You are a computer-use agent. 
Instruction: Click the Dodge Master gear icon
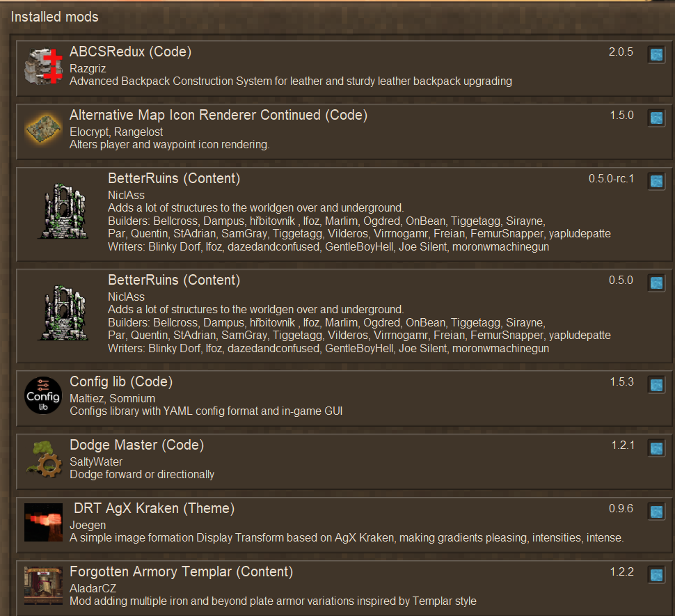pyautogui.click(x=43, y=459)
